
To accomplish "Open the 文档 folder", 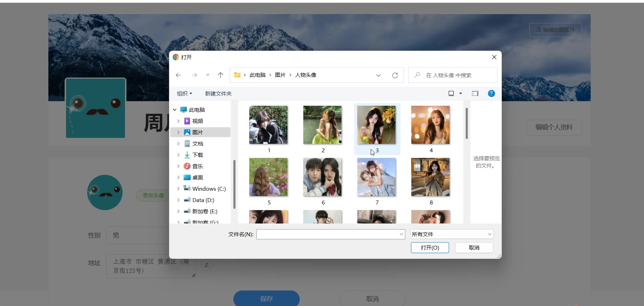I will [x=198, y=144].
